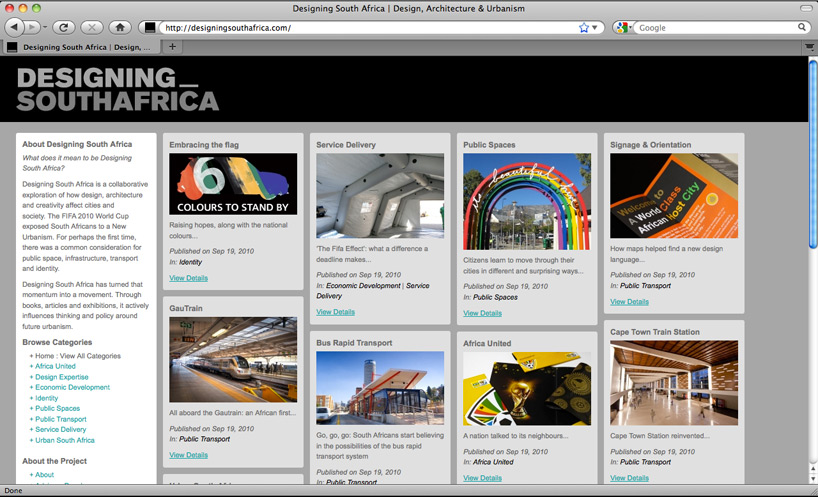This screenshot has width=818, height=497.
Task: Select the Public Transport category in sidebar
Action: tap(60, 419)
